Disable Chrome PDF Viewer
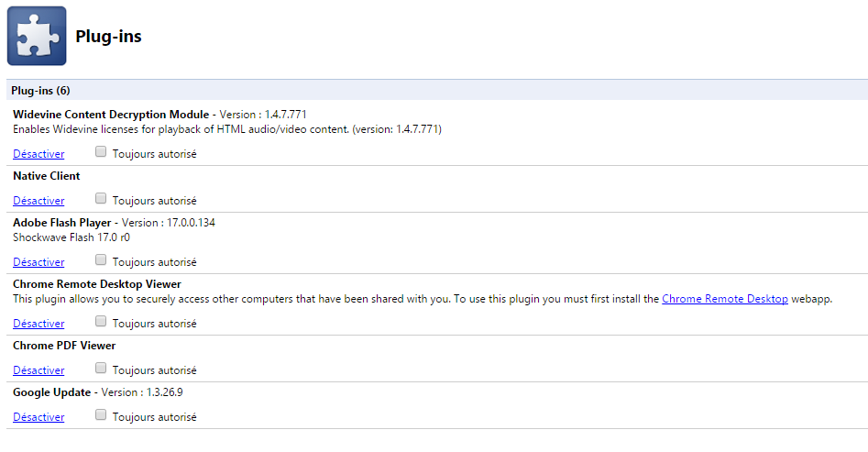 coord(38,370)
